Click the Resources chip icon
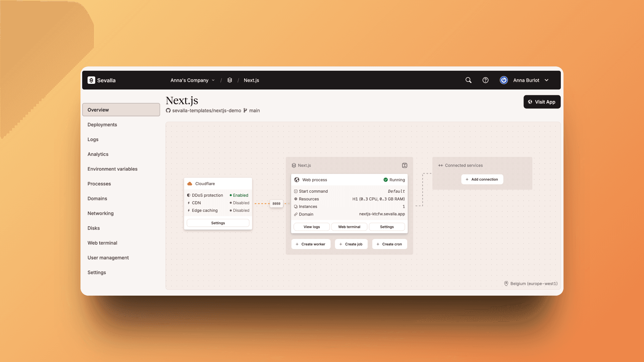 tap(296, 199)
